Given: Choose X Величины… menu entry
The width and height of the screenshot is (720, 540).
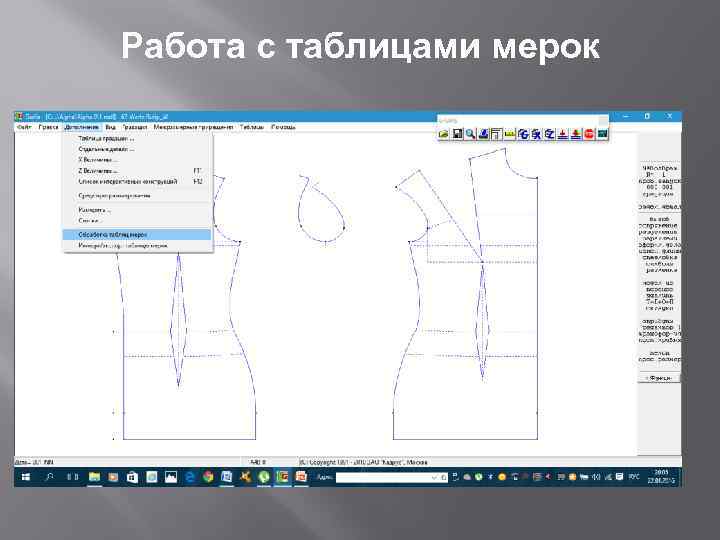Looking at the screenshot, I should pos(137,160).
